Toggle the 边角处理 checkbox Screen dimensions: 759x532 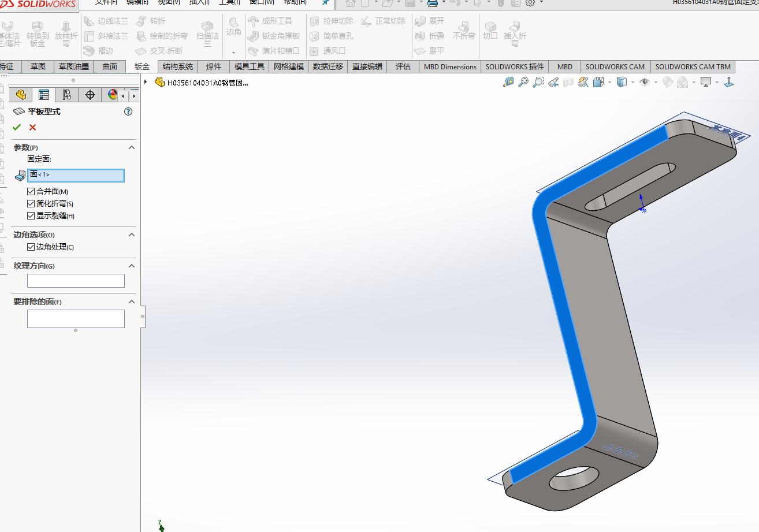(x=31, y=247)
